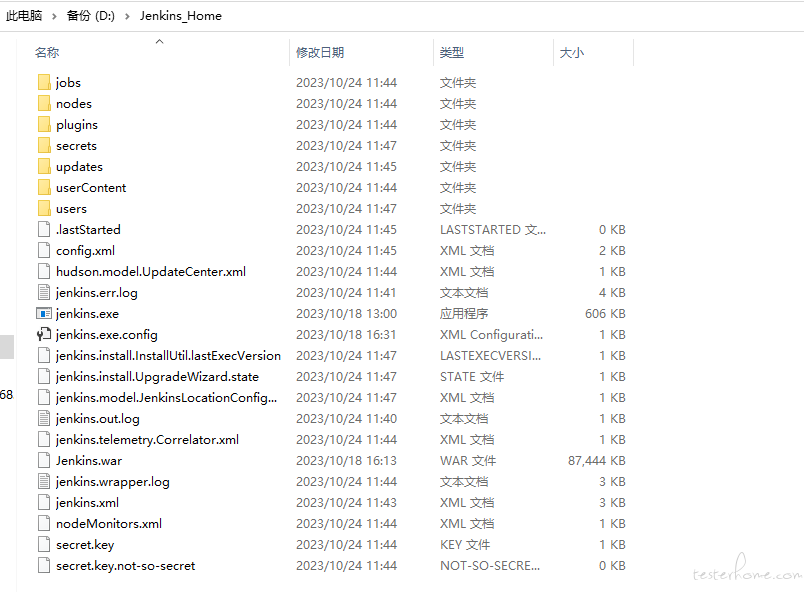
Task: Expand the chevron after 备份 (D:)
Action: (x=127, y=16)
